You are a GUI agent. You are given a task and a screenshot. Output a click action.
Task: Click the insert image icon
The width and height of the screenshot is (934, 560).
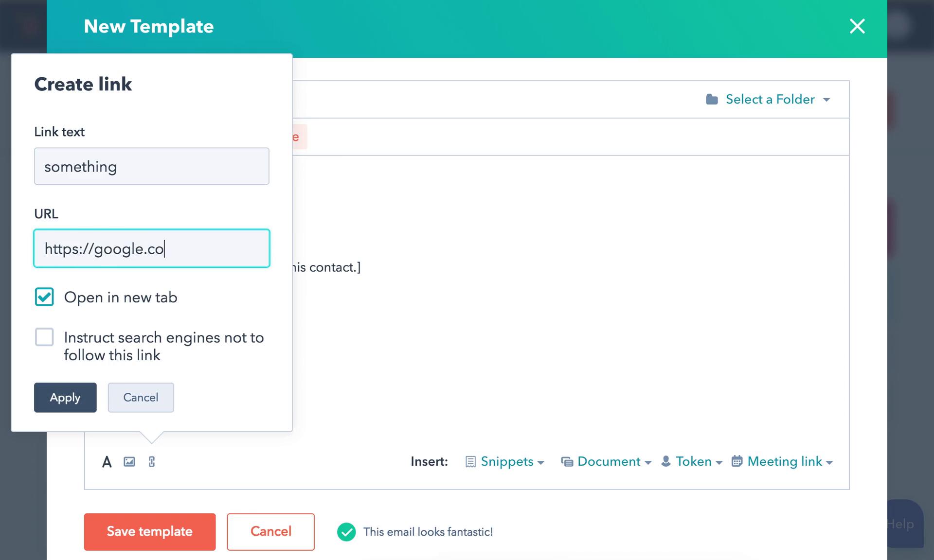tap(129, 462)
